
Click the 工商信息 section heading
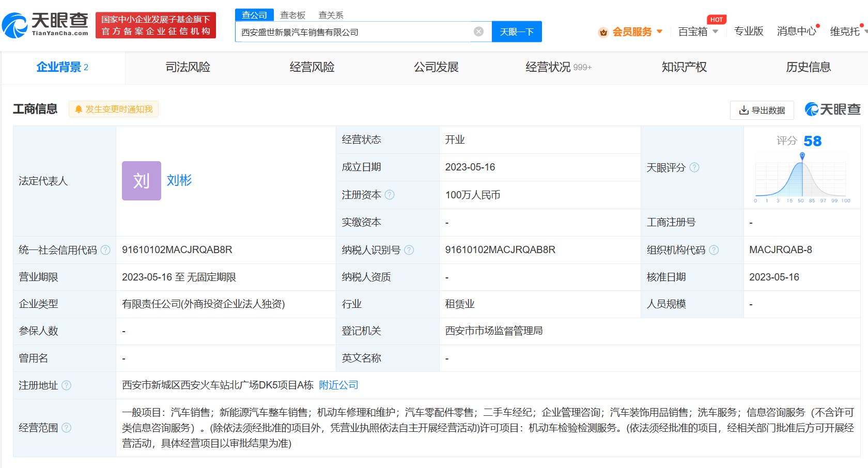tap(35, 109)
